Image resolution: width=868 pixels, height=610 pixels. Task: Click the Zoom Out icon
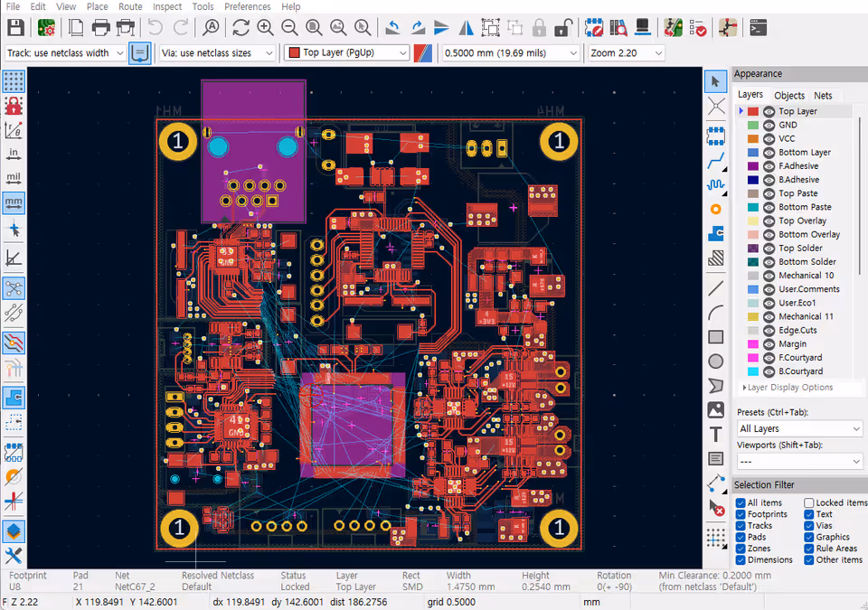[289, 28]
